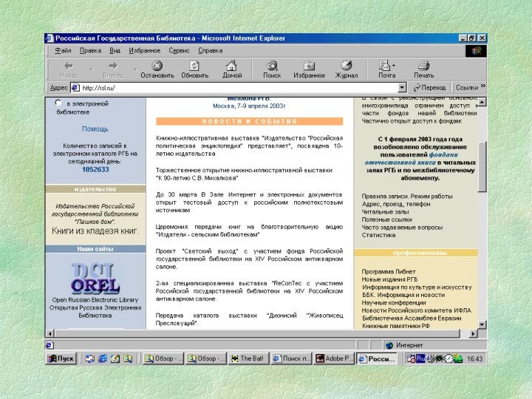
Task: Open the Файл menu
Action: pyautogui.click(x=63, y=50)
